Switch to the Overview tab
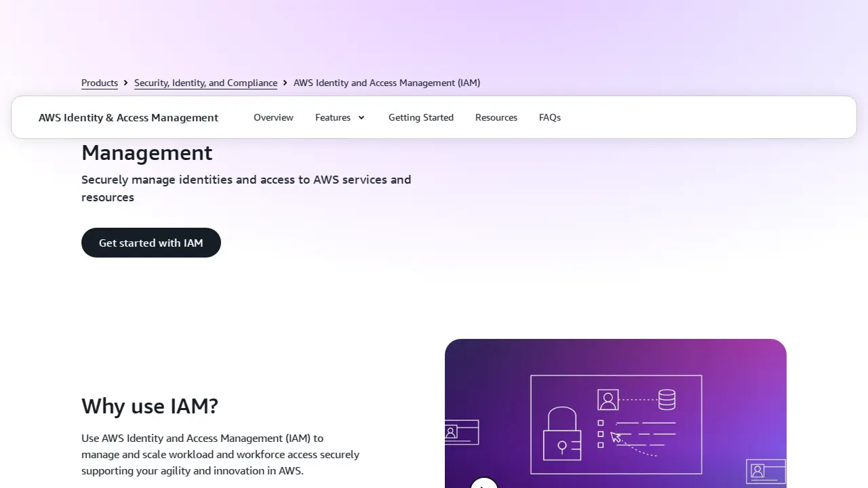868x488 pixels. pyautogui.click(x=273, y=117)
